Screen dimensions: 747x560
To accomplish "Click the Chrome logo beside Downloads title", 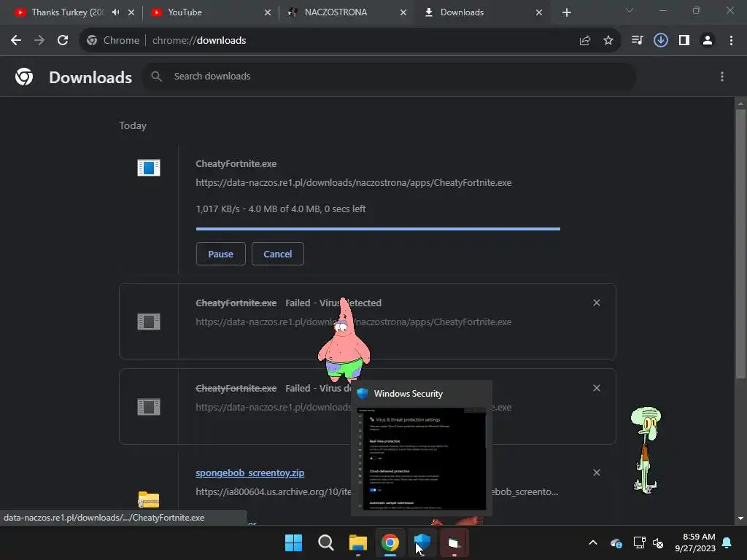I will tap(24, 77).
